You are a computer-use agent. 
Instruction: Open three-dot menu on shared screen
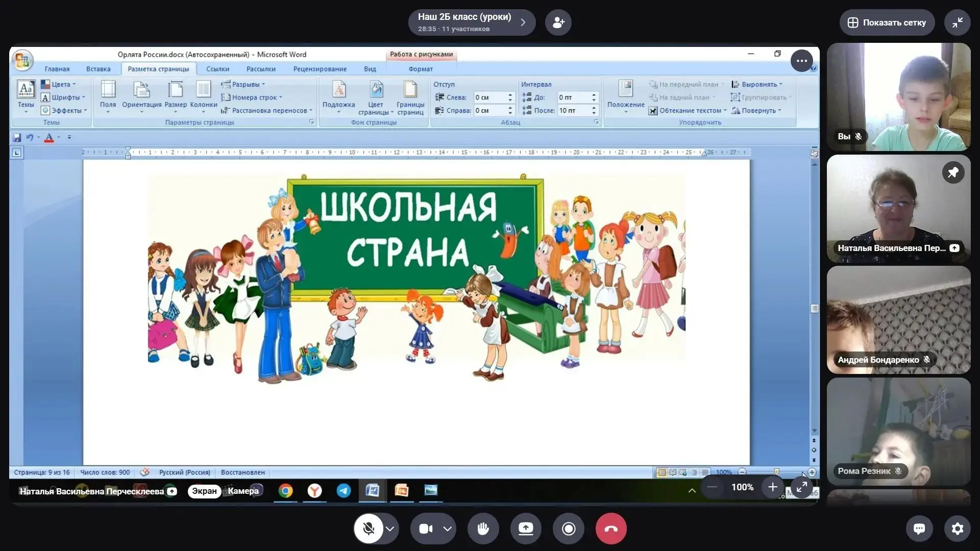tap(801, 61)
